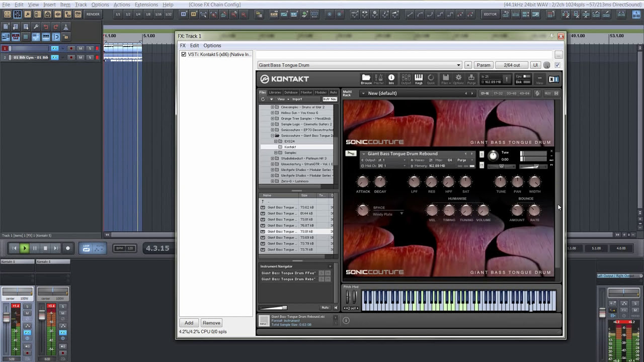Image resolution: width=644 pixels, height=362 pixels.
Task: Click the Add FX button
Action: pyautogui.click(x=189, y=323)
